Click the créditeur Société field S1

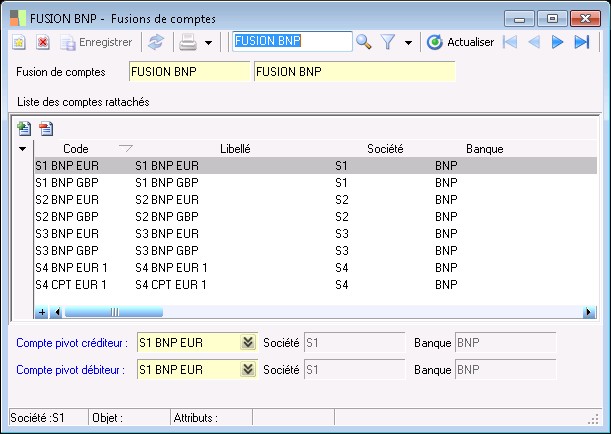point(355,343)
